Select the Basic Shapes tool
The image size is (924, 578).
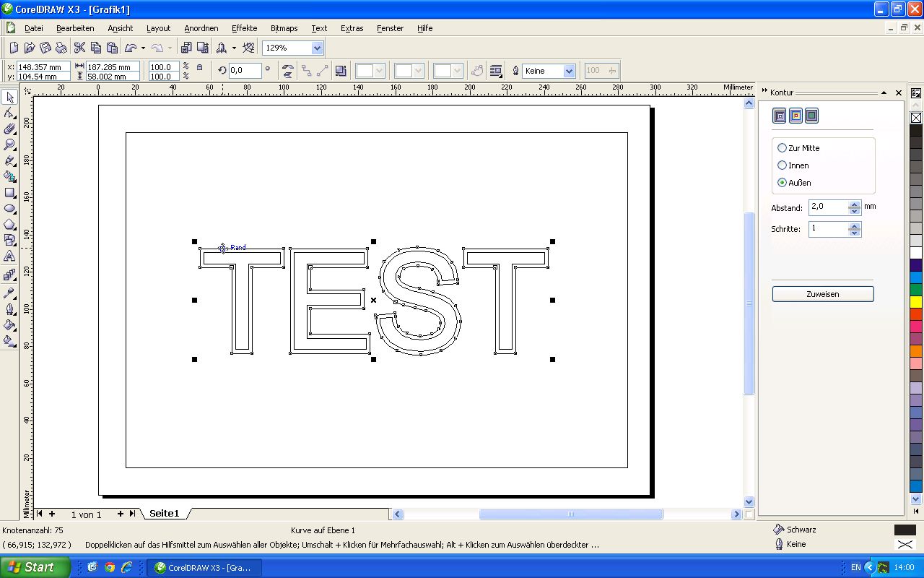pos(10,241)
